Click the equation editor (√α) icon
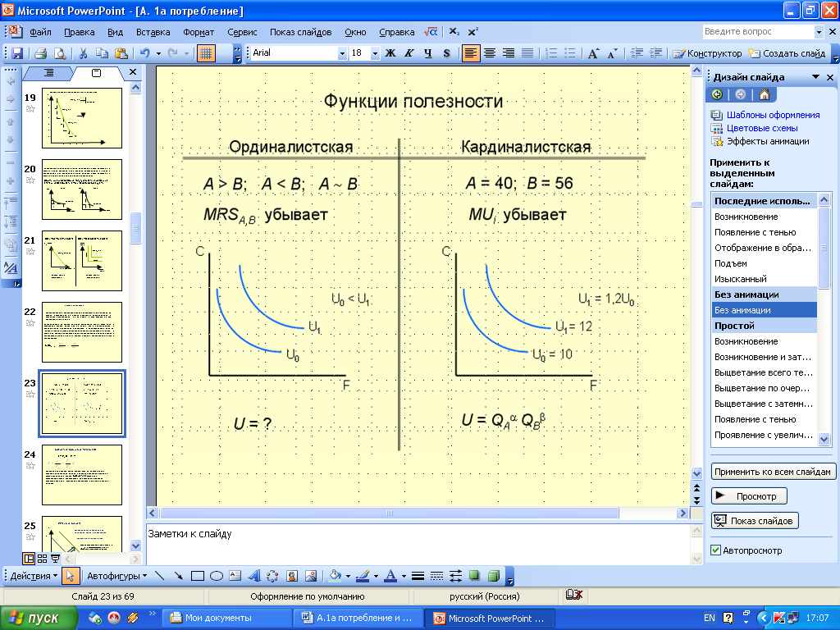Viewport: 840px width, 630px height. coord(431,32)
